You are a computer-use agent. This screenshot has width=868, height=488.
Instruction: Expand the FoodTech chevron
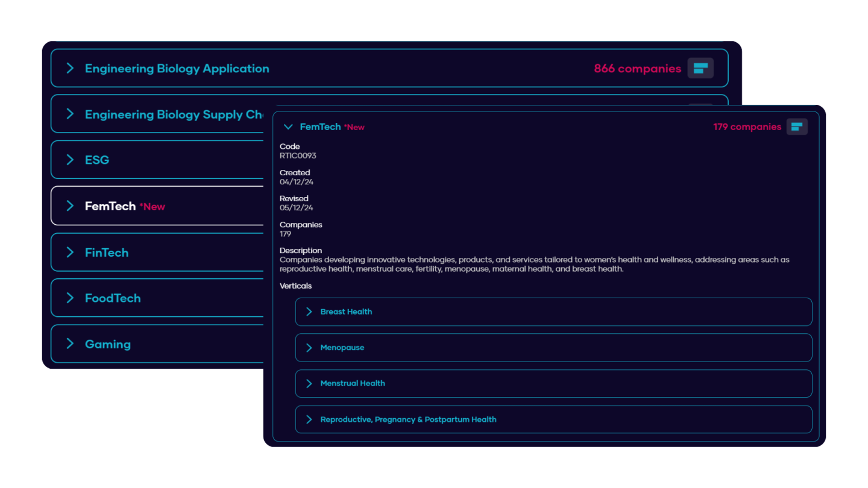[70, 298]
